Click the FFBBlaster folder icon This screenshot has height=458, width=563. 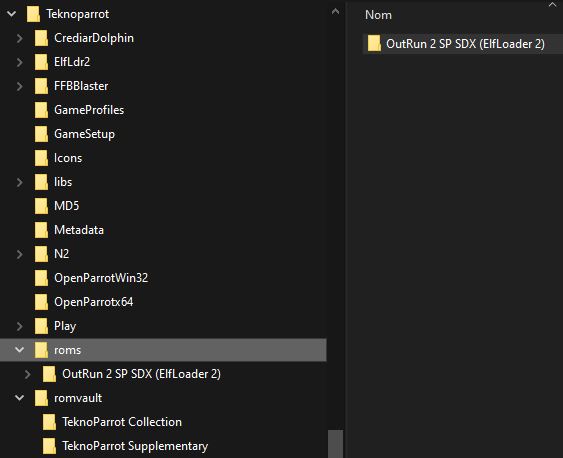[x=41, y=86]
